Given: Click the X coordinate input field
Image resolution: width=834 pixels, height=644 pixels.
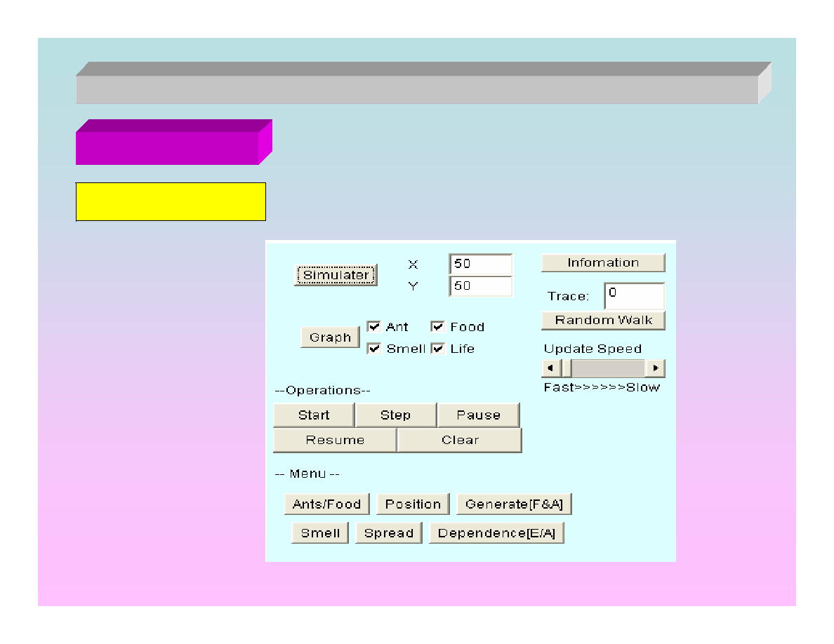Looking at the screenshot, I should [481, 264].
